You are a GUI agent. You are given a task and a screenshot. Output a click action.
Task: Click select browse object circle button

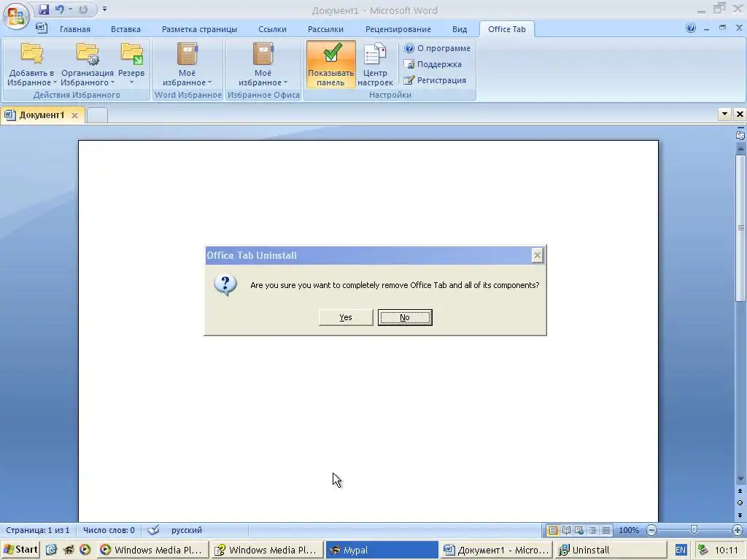740,503
